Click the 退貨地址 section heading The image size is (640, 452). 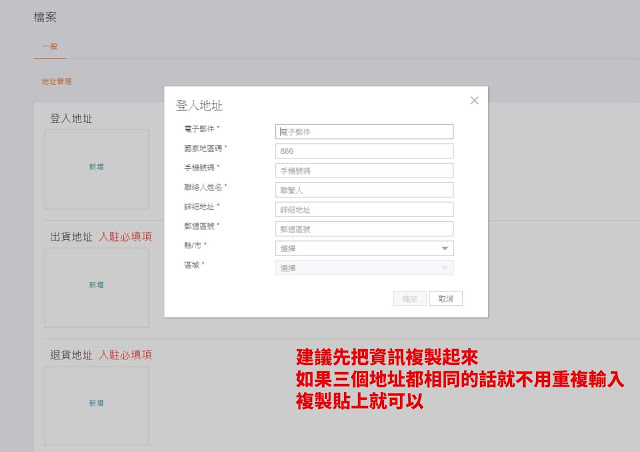point(71,355)
